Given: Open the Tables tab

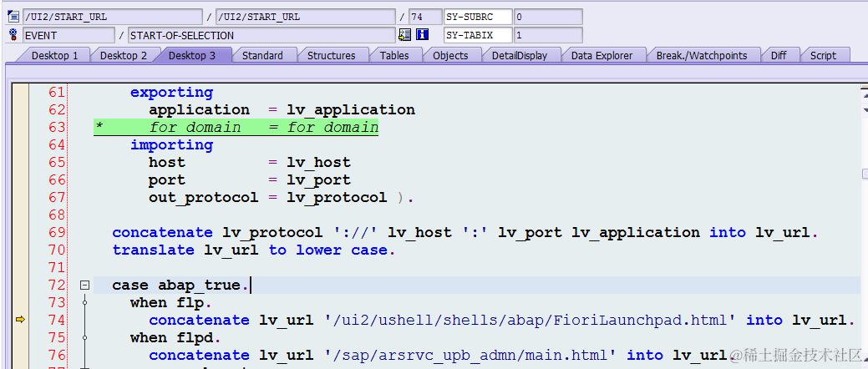Looking at the screenshot, I should pyautogui.click(x=394, y=55).
